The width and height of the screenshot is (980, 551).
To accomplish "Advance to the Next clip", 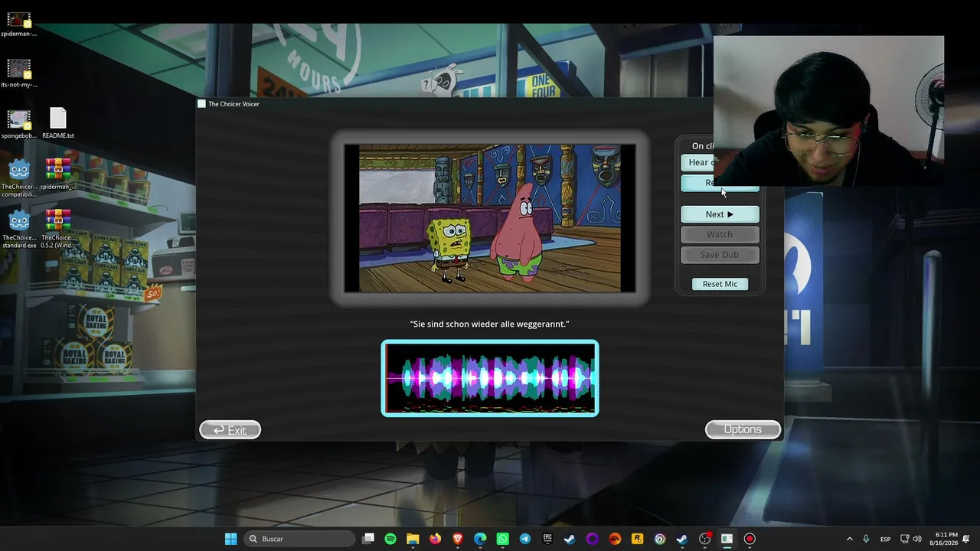I will (720, 214).
